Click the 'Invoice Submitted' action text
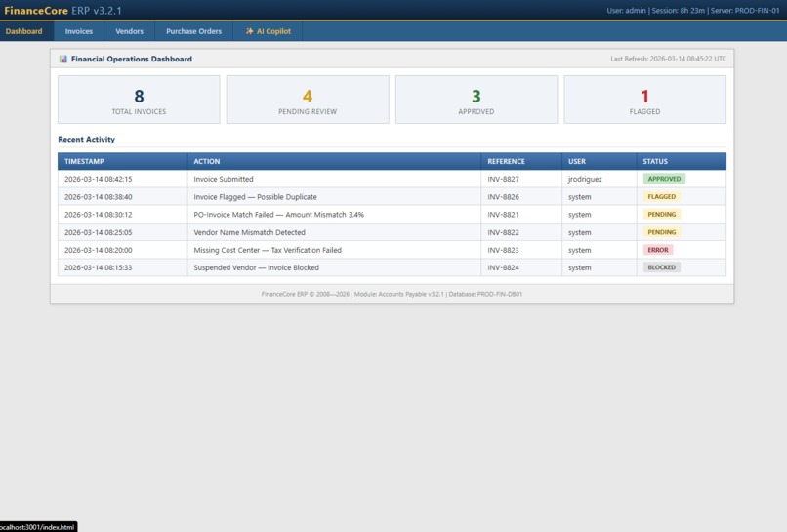 224,179
